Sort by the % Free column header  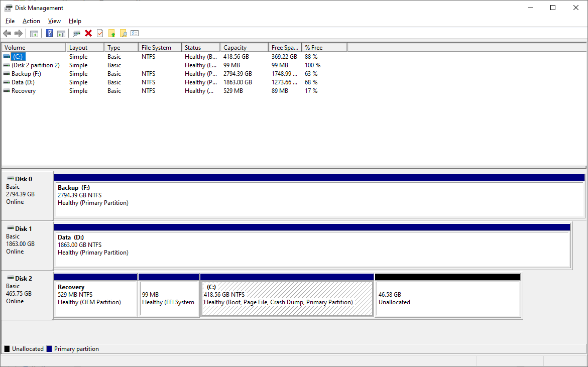pos(324,48)
